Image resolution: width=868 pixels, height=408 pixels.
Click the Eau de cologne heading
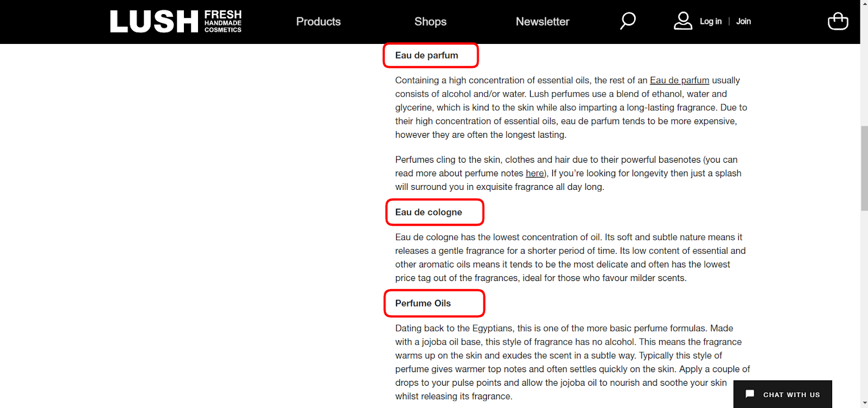pyautogui.click(x=429, y=212)
